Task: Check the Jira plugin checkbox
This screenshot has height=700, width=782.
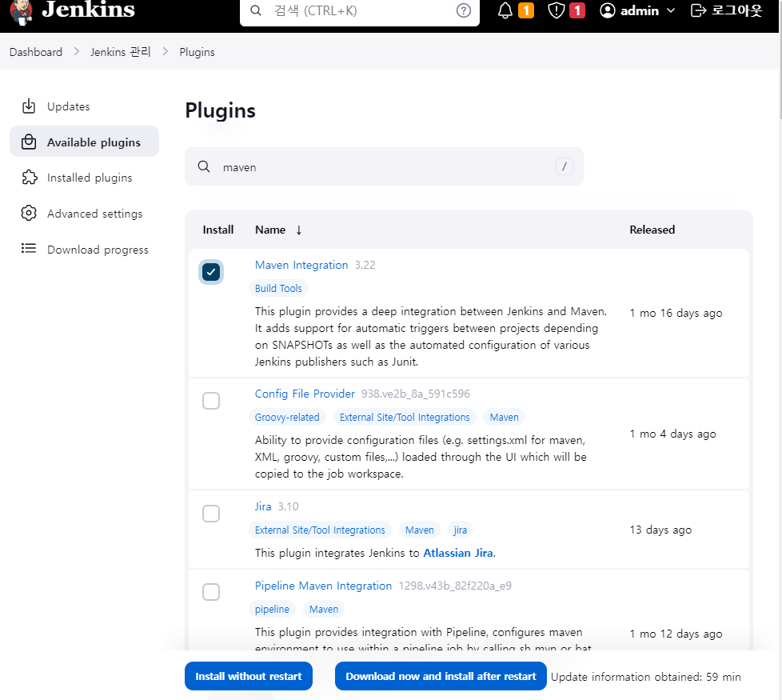Action: pos(211,514)
